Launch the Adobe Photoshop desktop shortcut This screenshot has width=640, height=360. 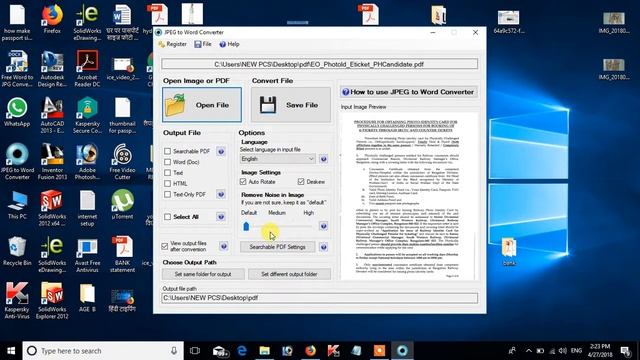87,162
